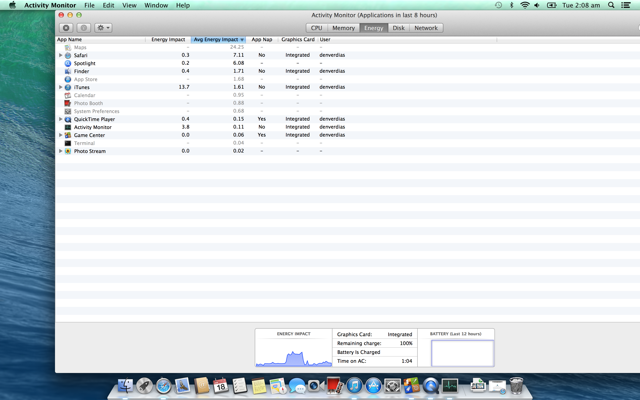Select the Photo Stream row name

pyautogui.click(x=90, y=151)
